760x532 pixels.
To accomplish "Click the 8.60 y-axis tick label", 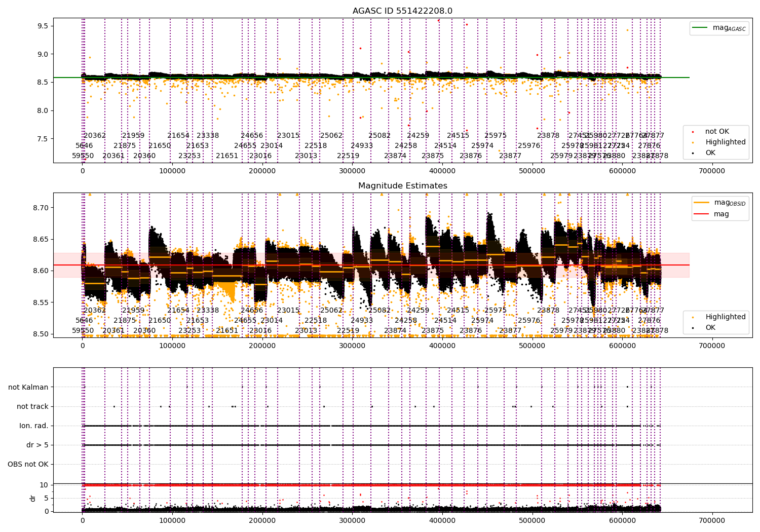I will click(40, 271).
